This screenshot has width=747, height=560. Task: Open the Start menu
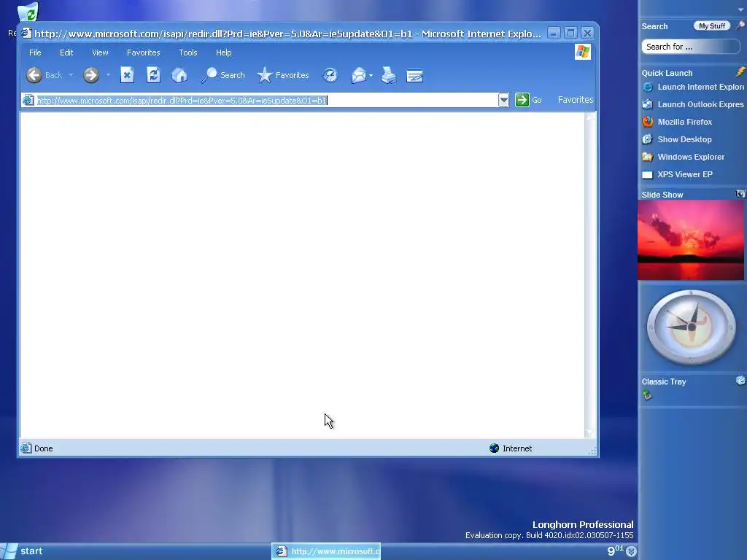(23, 551)
